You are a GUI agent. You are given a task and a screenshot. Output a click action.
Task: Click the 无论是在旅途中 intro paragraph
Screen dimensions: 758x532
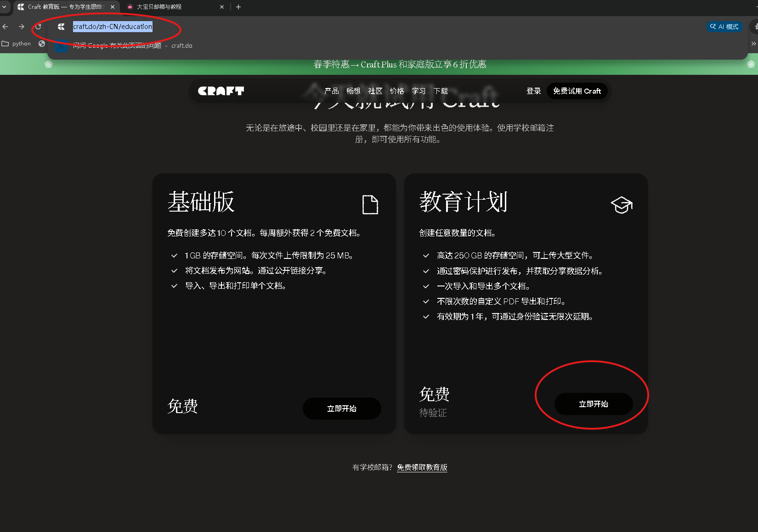coord(400,134)
